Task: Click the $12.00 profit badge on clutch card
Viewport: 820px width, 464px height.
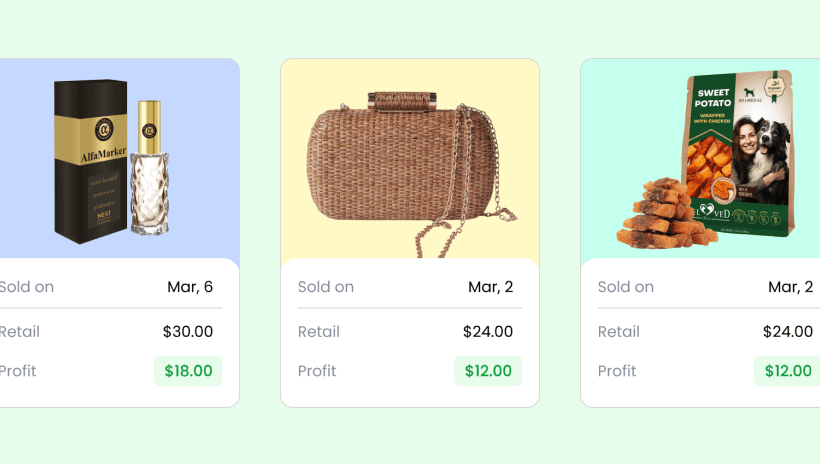Action: tap(488, 371)
